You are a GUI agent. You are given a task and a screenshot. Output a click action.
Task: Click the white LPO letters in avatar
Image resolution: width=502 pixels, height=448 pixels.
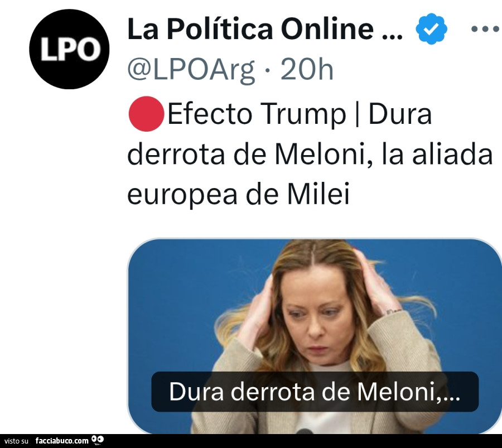(x=70, y=49)
